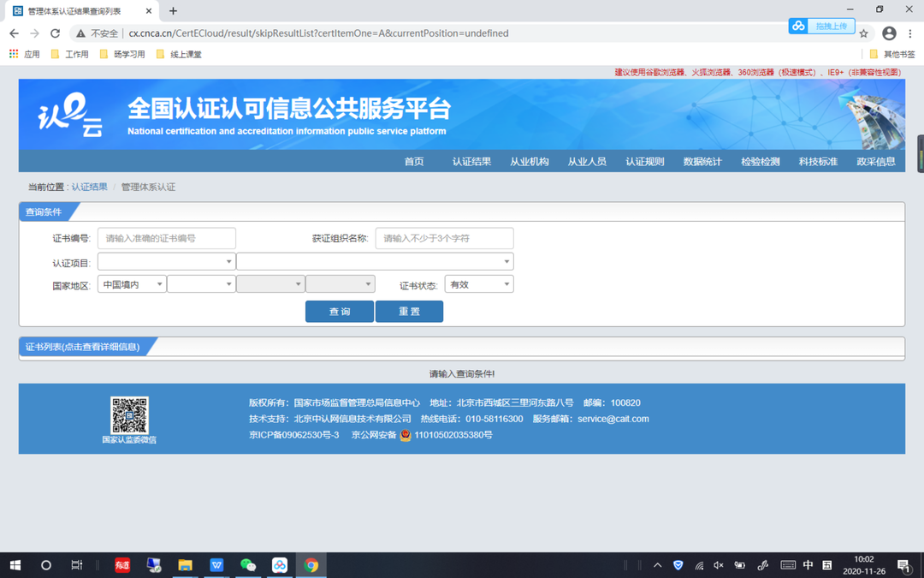Click the QR code for 国家认监委微信
924x578 pixels.
pyautogui.click(x=129, y=415)
